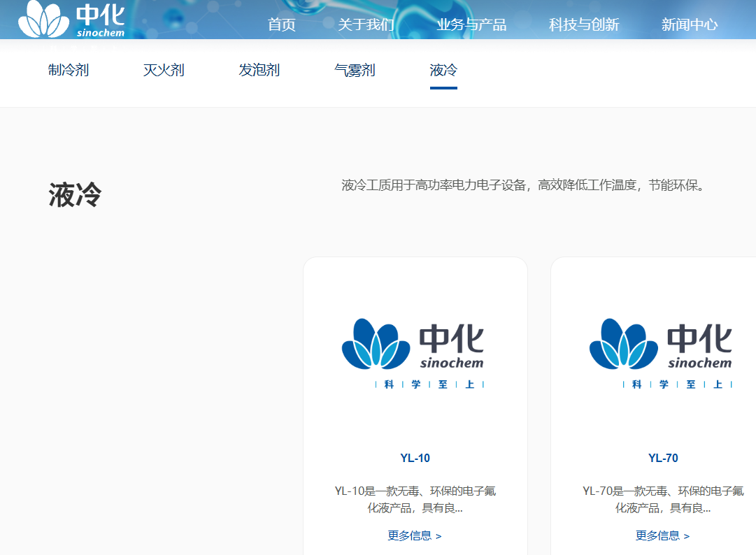
Task: Click the Sinochem logo in the header
Action: 71,20
